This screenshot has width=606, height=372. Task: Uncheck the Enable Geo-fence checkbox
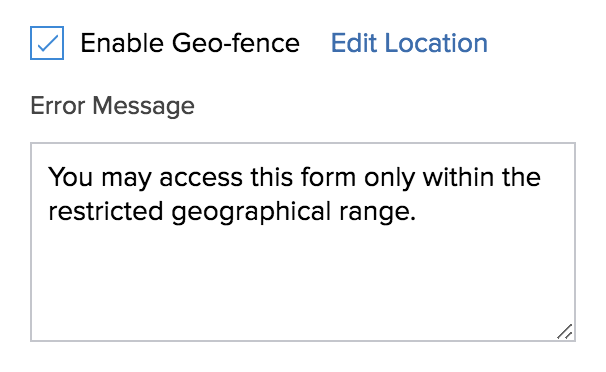point(47,43)
